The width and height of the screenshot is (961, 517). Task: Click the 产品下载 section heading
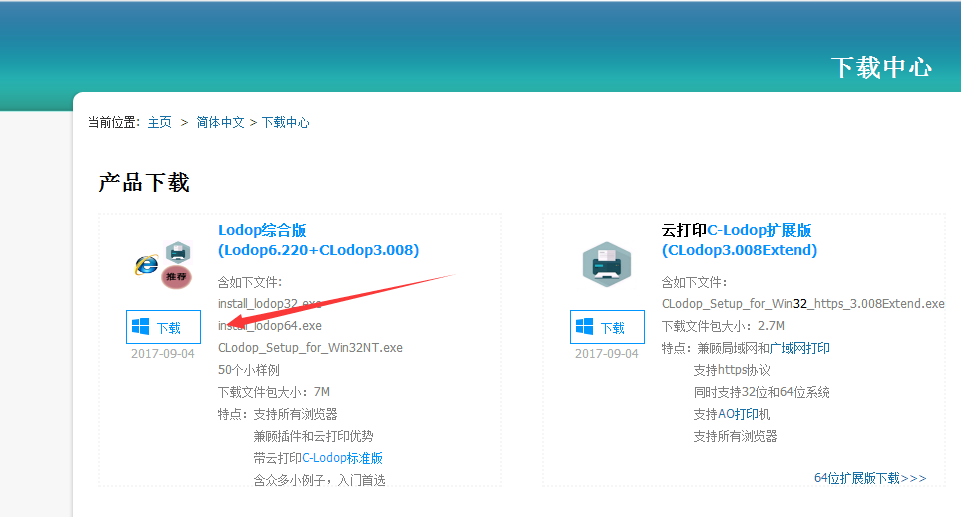click(x=144, y=182)
